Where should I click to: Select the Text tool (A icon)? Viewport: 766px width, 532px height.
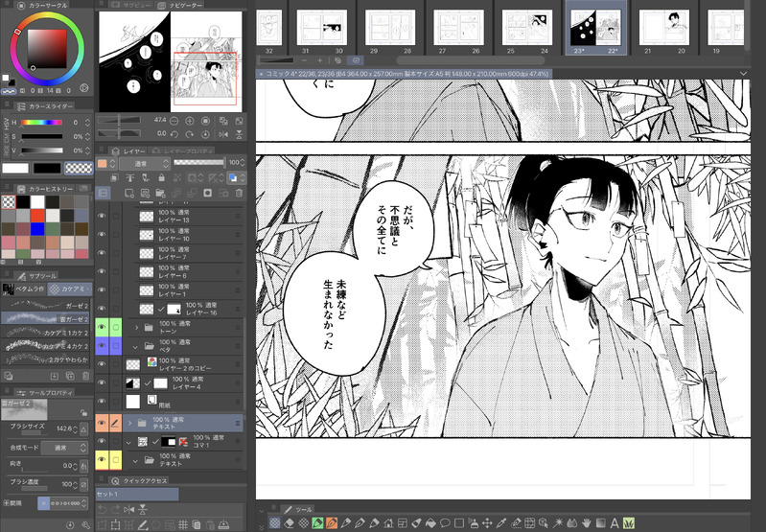tap(615, 523)
